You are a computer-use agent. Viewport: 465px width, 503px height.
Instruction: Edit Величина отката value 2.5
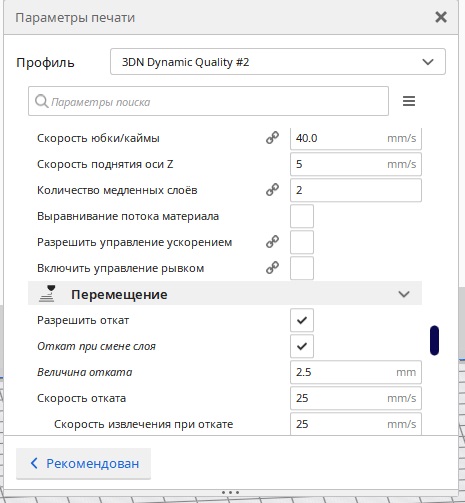(356, 372)
